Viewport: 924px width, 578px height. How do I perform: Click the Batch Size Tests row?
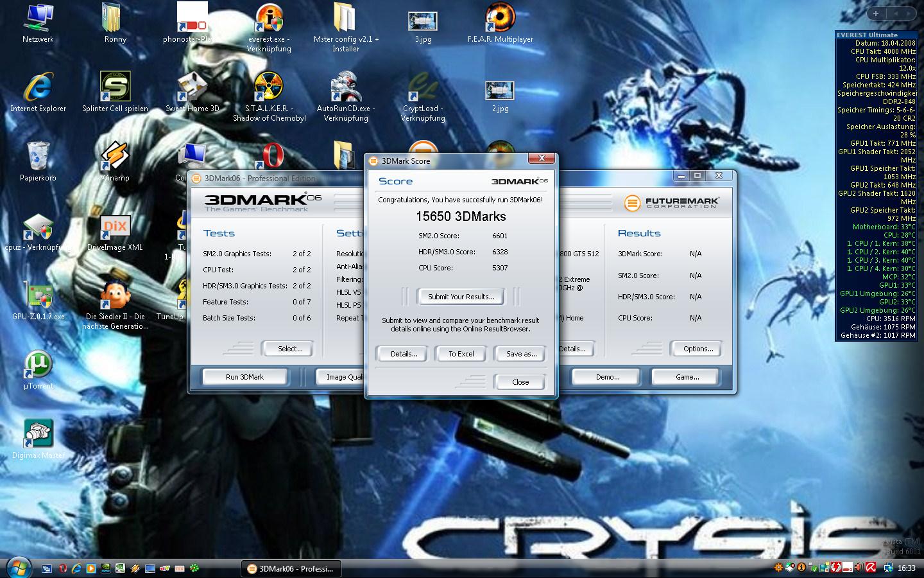[x=257, y=318]
